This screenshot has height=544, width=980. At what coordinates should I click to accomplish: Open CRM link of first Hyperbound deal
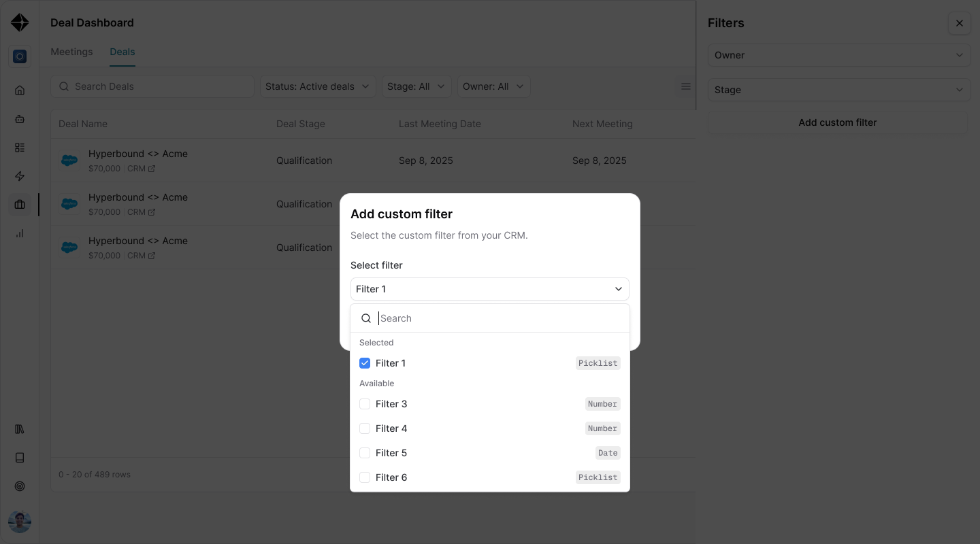coord(142,169)
